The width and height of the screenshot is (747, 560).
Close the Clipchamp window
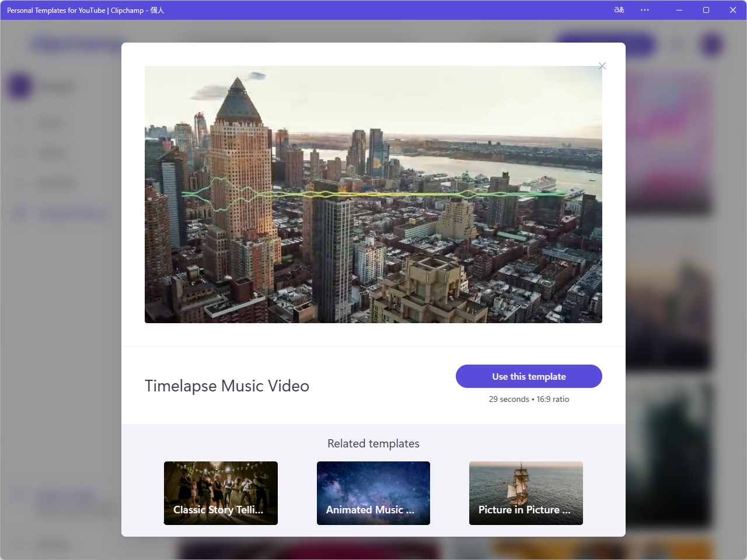733,10
